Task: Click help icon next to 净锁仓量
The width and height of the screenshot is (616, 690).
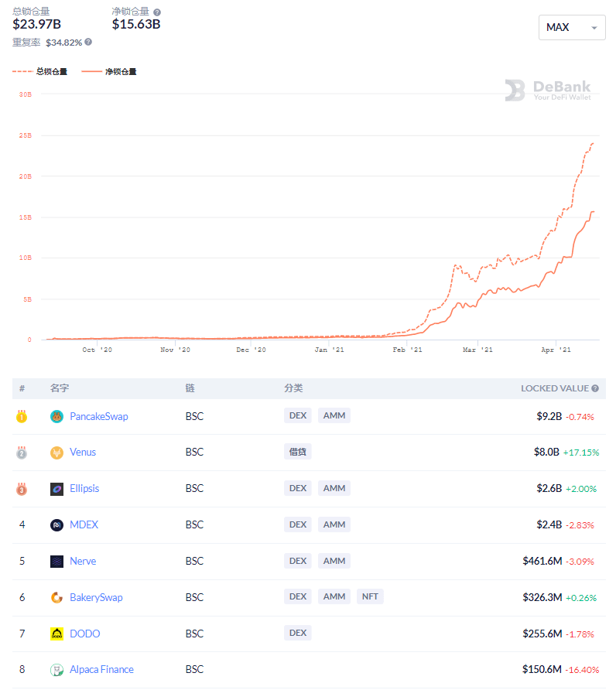Action: point(157,12)
